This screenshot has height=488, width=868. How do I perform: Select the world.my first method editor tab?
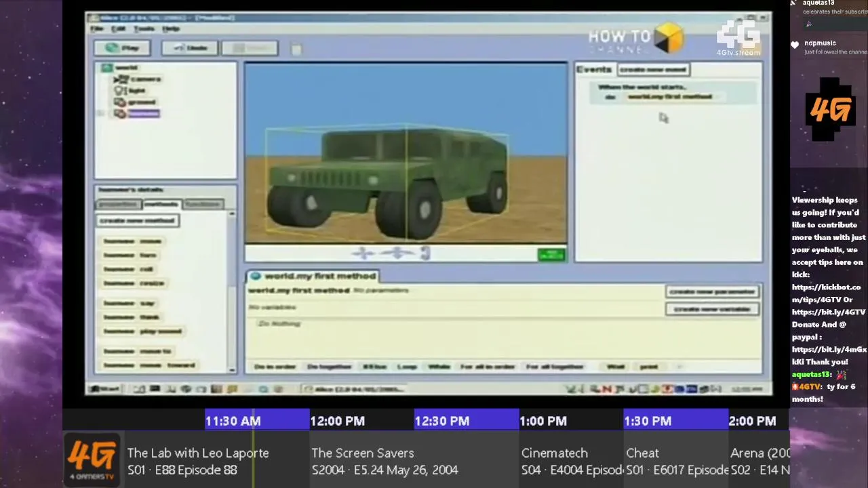point(313,276)
